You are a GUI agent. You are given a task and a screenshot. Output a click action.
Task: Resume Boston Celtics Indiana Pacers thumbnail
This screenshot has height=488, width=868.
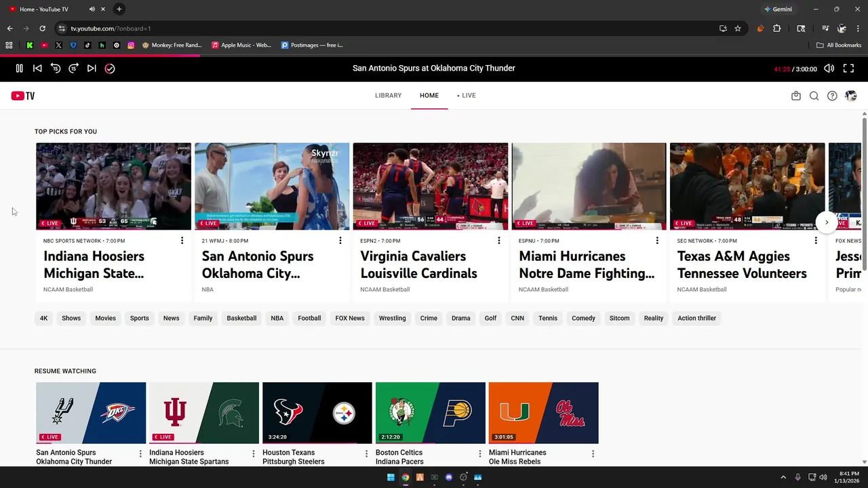tap(431, 413)
